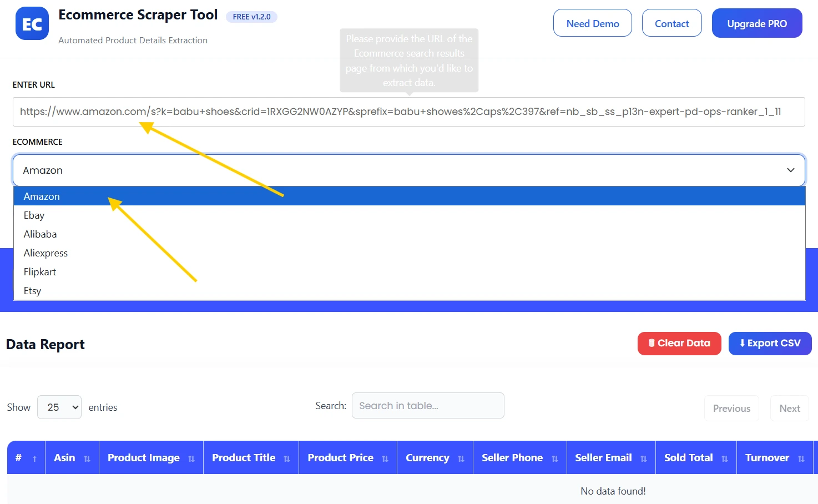The height and width of the screenshot is (504, 818).
Task: Open the Ecommerce dropdown showing Amazon
Action: (409, 170)
